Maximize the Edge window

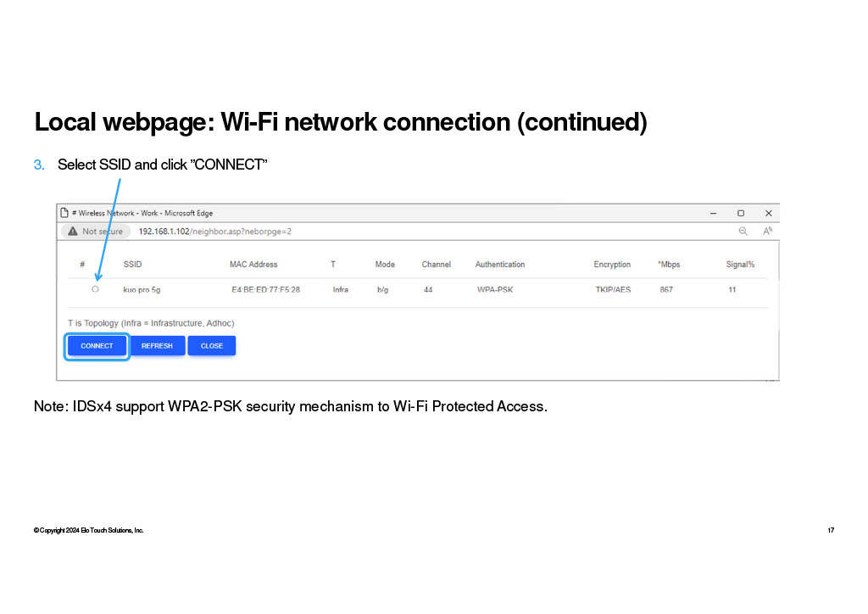tap(741, 213)
